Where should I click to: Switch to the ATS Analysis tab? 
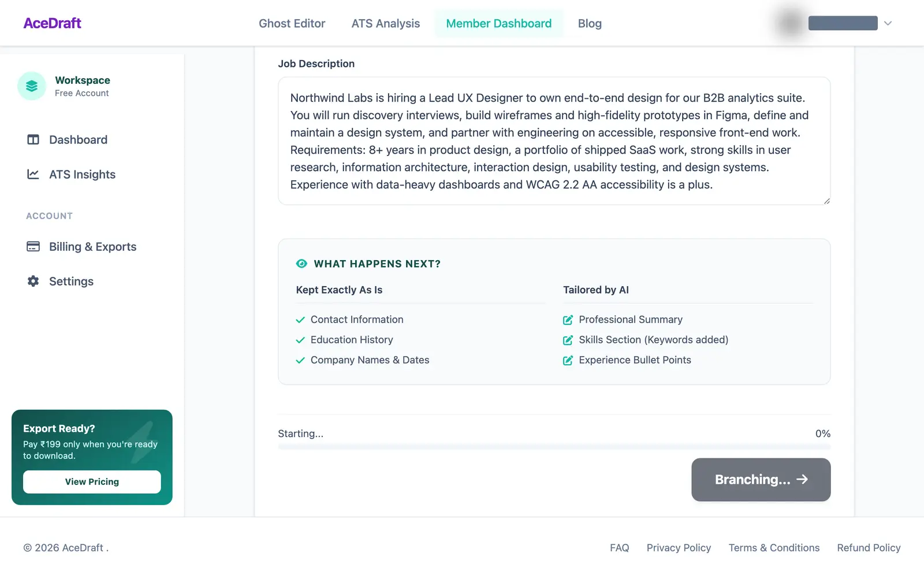386,24
